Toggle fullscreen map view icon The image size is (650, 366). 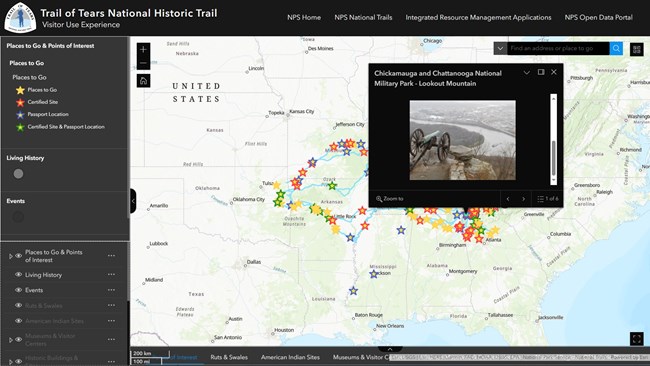point(637,339)
